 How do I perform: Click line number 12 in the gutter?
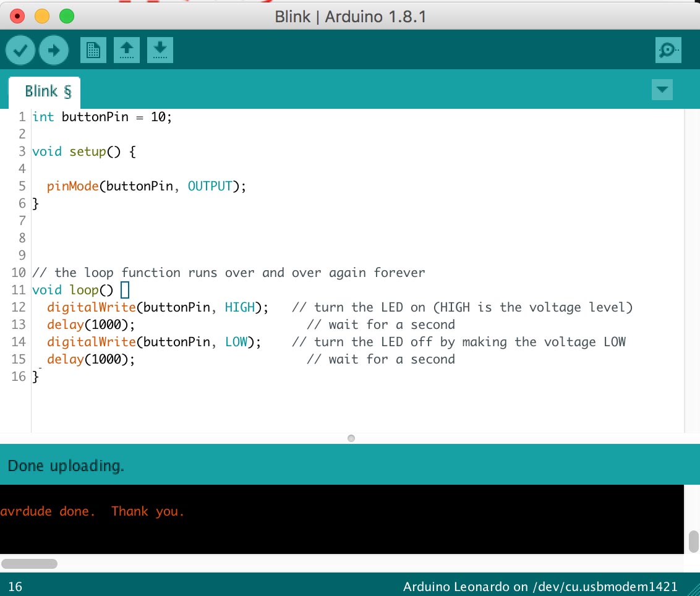(19, 307)
